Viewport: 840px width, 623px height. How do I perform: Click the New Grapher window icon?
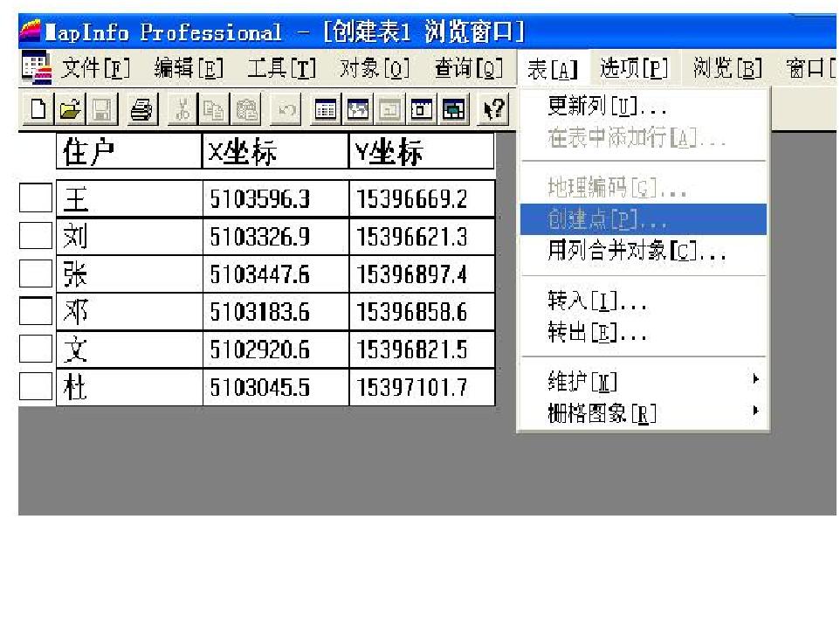pyautogui.click(x=389, y=109)
